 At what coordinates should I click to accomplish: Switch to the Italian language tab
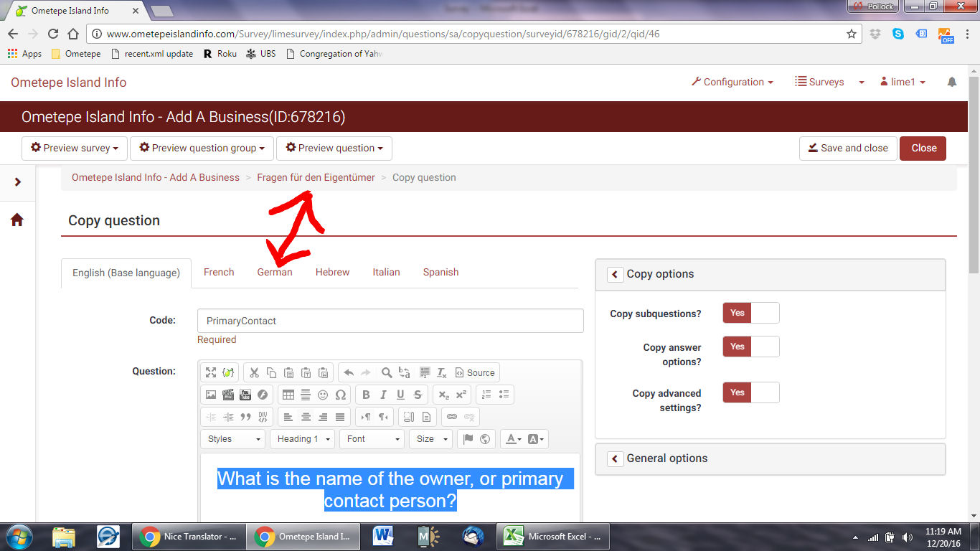(x=386, y=273)
